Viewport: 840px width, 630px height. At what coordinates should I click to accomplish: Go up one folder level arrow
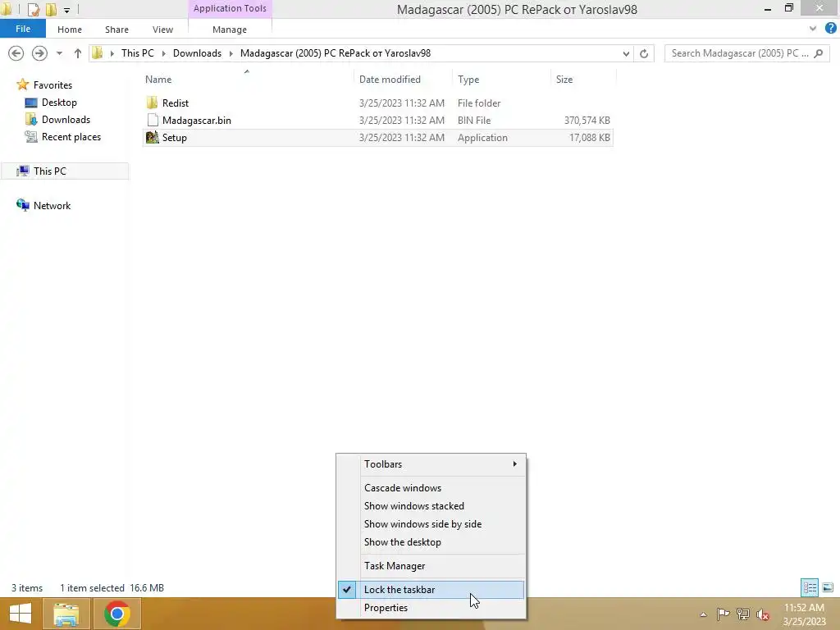click(78, 53)
